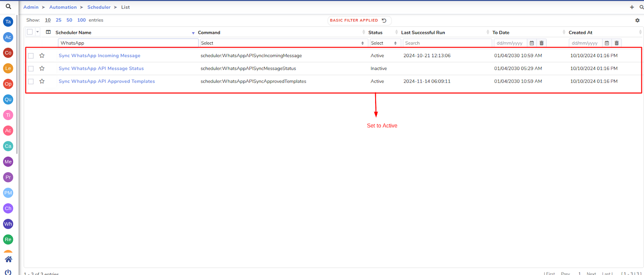644x275 pixels.
Task: Star the Sync WhatsApp API Message Status row
Action: click(x=42, y=68)
